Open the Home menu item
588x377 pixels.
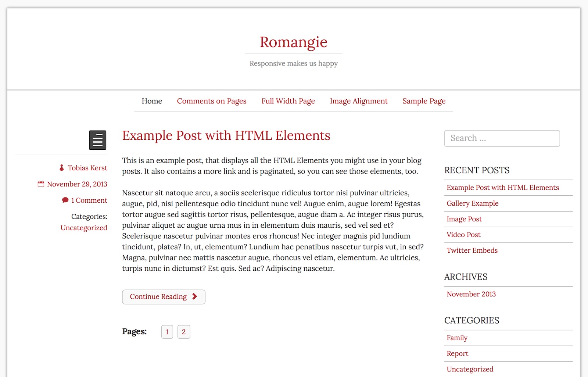[152, 101]
